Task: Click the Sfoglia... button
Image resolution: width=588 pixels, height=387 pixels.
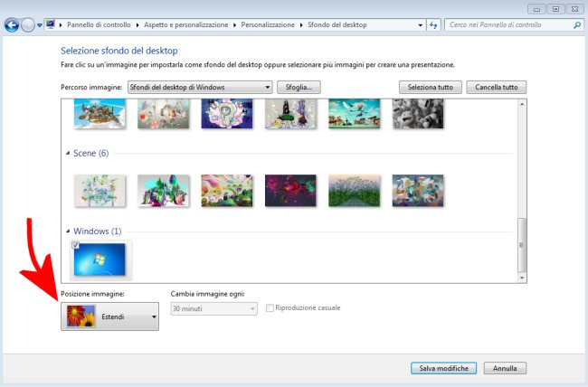Action: [x=299, y=87]
